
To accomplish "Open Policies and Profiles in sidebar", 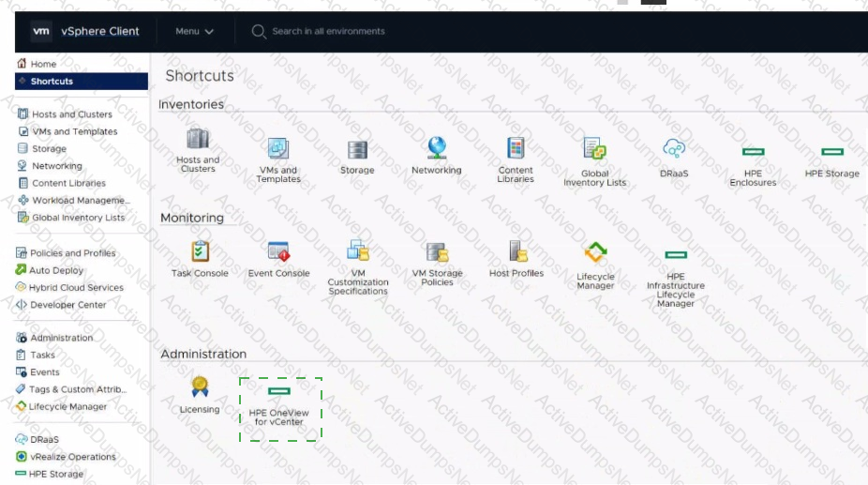I will pyautogui.click(x=72, y=253).
